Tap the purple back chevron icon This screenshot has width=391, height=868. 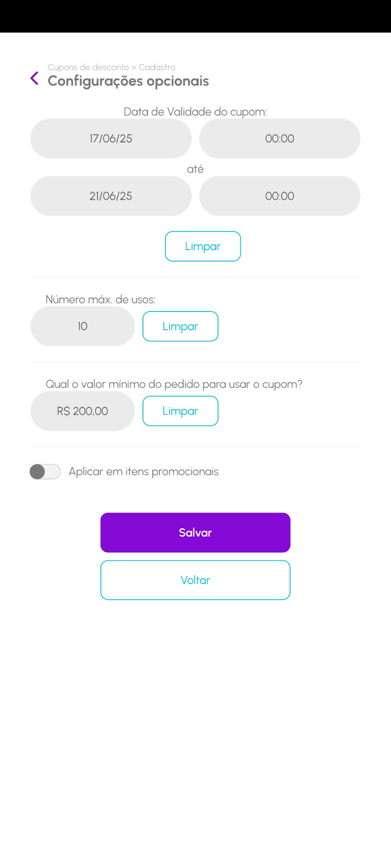35,79
